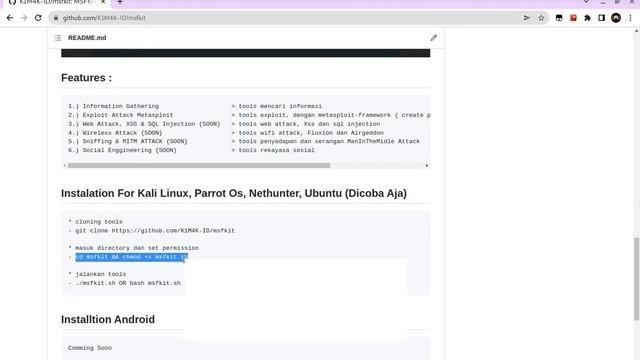Click the README.md file name

[87, 38]
